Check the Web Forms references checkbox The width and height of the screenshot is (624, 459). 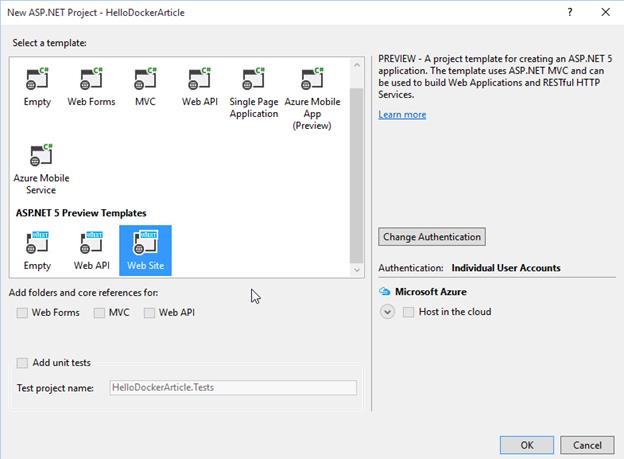coord(22,313)
